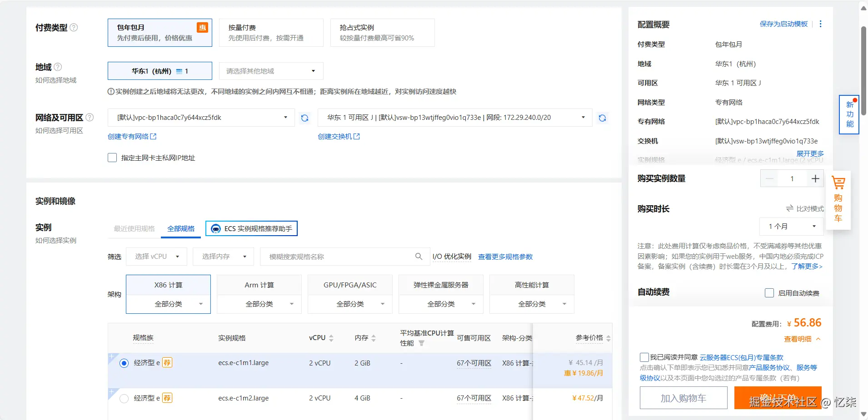This screenshot has height=420, width=868.
Task: Click 保存为启动模板 link
Action: pyautogui.click(x=783, y=24)
